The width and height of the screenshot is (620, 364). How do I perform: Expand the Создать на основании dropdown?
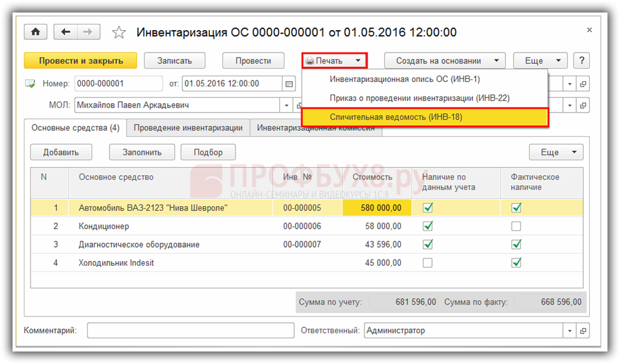point(445,61)
